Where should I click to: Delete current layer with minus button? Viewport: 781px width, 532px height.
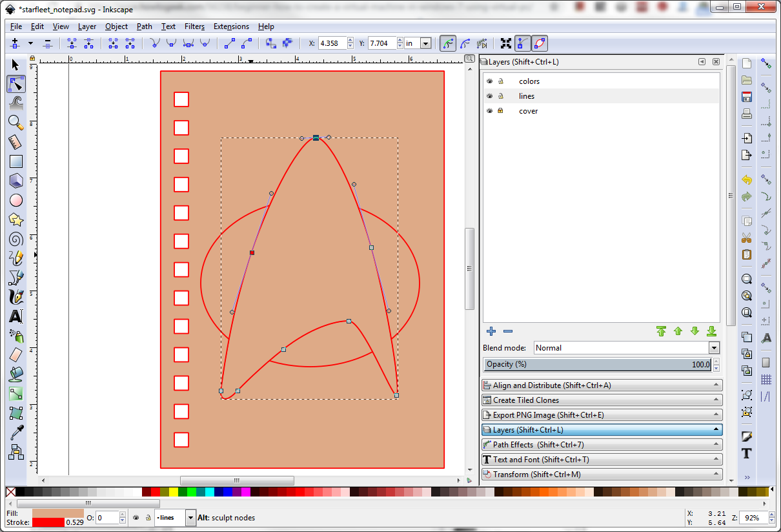tap(508, 331)
